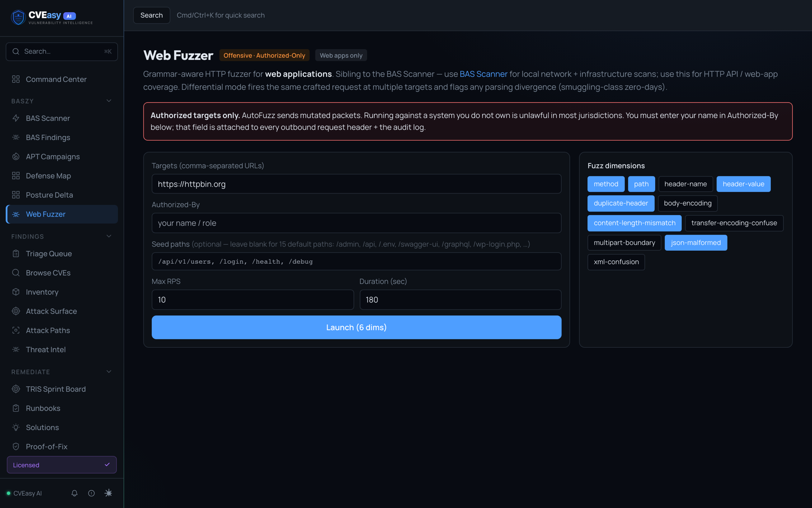The image size is (812, 508).
Task: Collapse the FINDINGS section
Action: [x=109, y=236]
